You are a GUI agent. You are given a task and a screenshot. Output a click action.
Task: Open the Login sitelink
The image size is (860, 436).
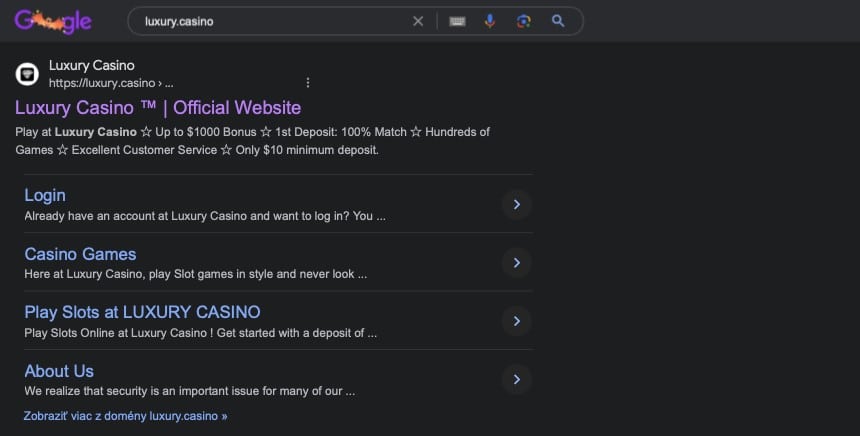(x=45, y=195)
